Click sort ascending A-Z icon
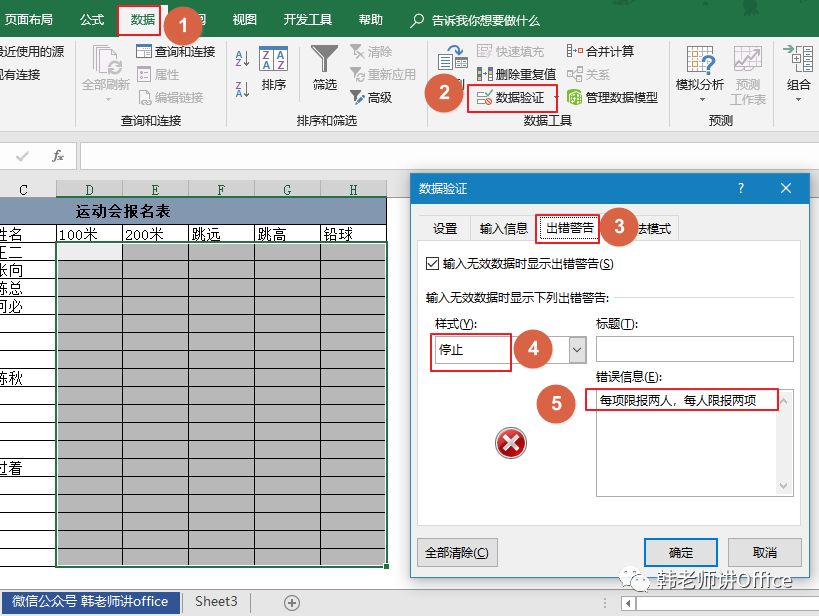The width and height of the screenshot is (819, 616). click(242, 59)
